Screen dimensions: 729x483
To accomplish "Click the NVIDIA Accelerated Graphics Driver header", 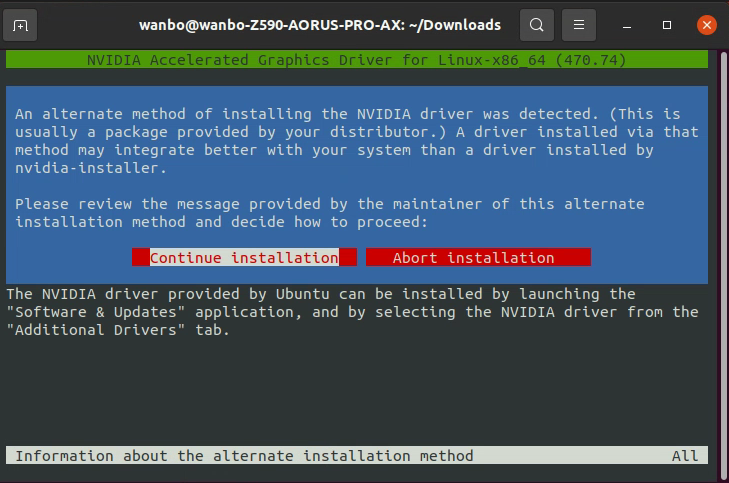I will 357,60.
